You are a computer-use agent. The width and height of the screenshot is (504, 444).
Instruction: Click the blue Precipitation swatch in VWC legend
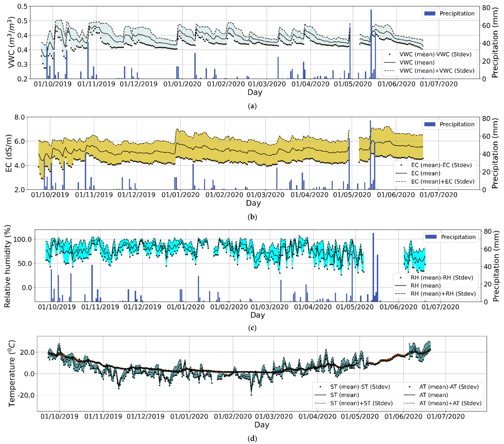tap(430, 14)
